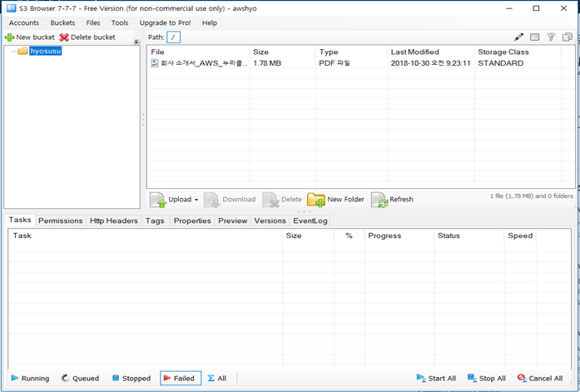Viewport: 580px width, 392px height.
Task: Click the New Folder icon
Action: coord(315,200)
